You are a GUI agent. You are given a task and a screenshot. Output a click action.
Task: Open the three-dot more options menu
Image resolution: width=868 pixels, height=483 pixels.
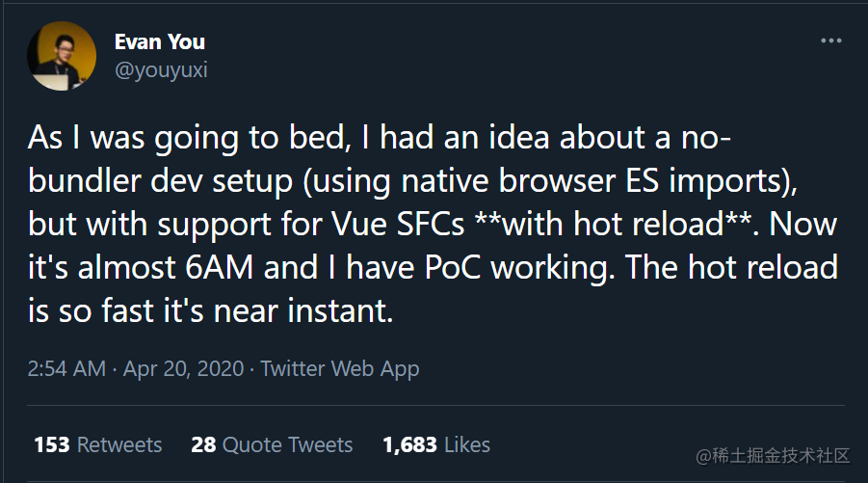[x=831, y=41]
